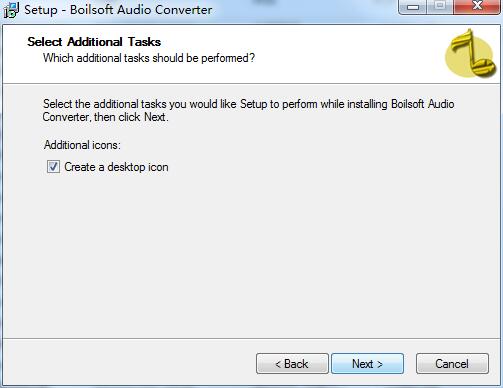This screenshot has width=503, height=388.
Task: Click the golden music note logo
Action: click(x=471, y=53)
